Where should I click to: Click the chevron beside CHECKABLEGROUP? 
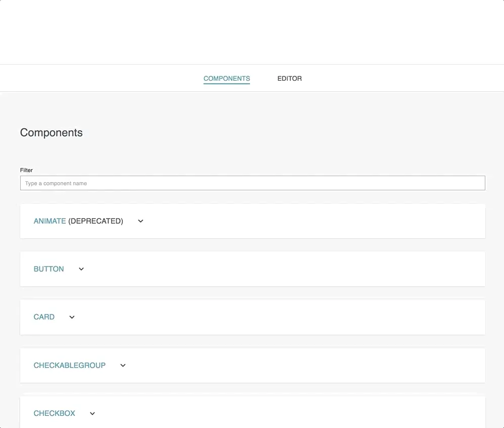point(123,365)
